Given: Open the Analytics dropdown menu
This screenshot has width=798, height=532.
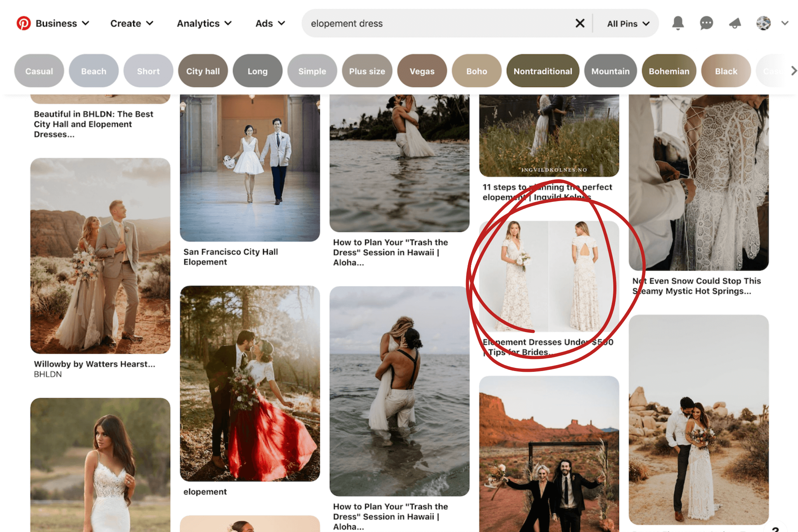Looking at the screenshot, I should [204, 23].
